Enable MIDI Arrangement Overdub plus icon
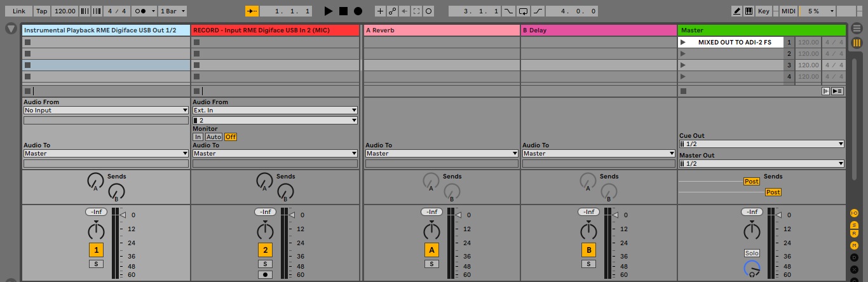Viewport: 868px width, 282px height. 380,11
